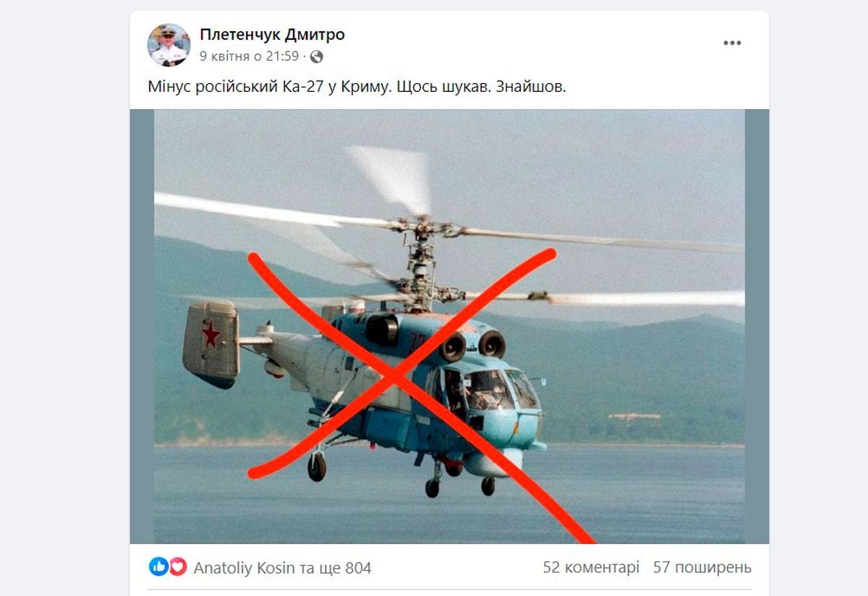View the 52 коментарі comments
Viewport: 868px width, 596px height.
click(591, 568)
